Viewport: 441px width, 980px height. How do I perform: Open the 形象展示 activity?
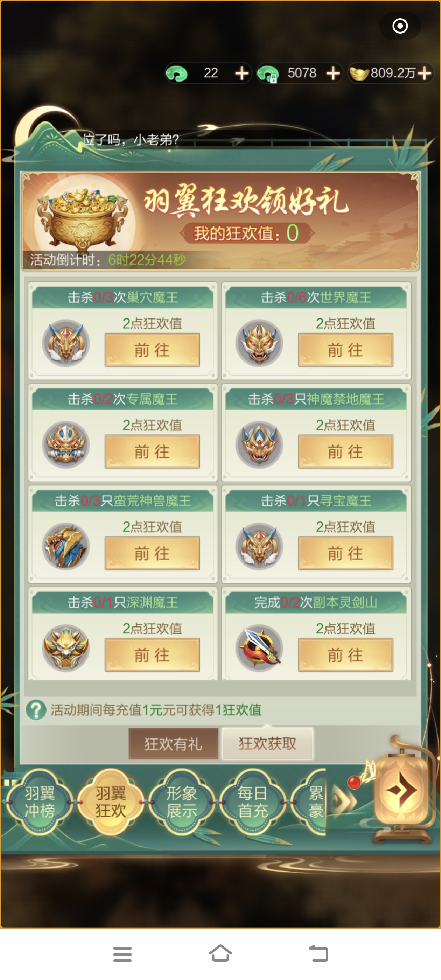(182, 801)
